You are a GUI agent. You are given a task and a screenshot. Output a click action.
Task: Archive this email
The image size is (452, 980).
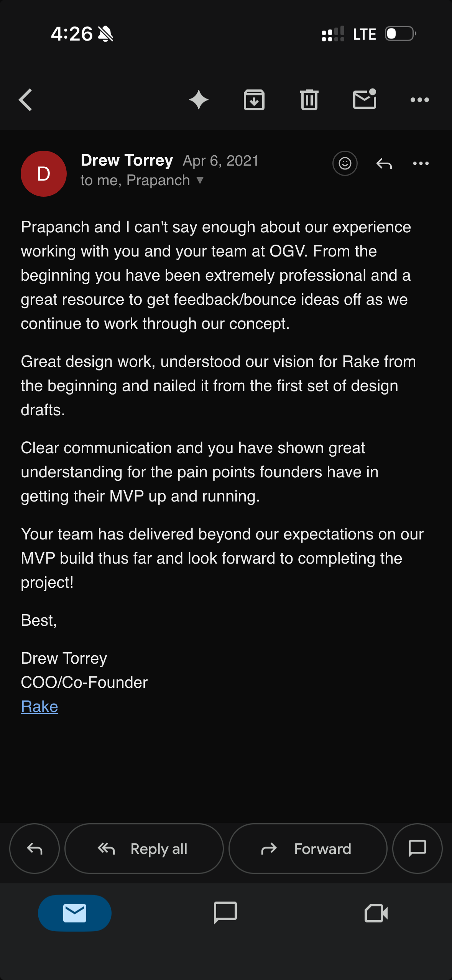pyautogui.click(x=254, y=100)
